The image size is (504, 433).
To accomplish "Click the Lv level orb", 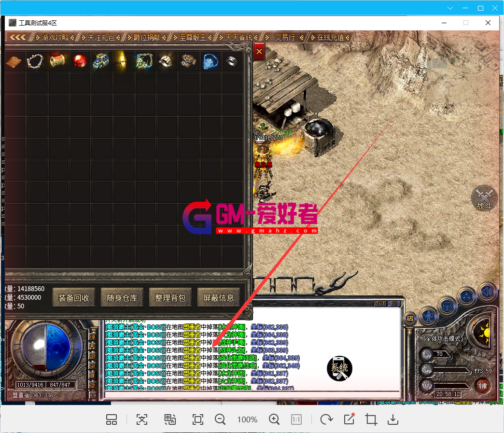I will (427, 355).
